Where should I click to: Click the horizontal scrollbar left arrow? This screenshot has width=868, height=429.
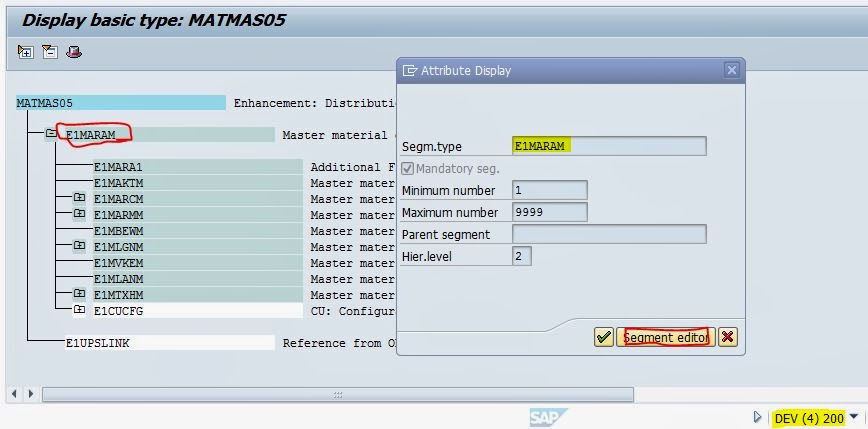14,394
